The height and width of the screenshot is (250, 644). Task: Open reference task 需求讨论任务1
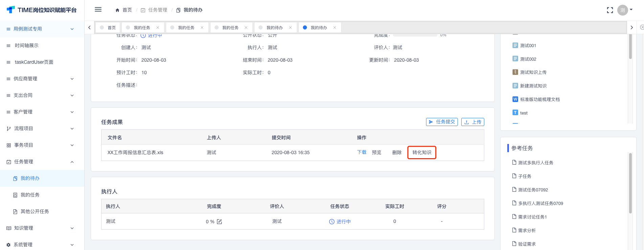532,217
